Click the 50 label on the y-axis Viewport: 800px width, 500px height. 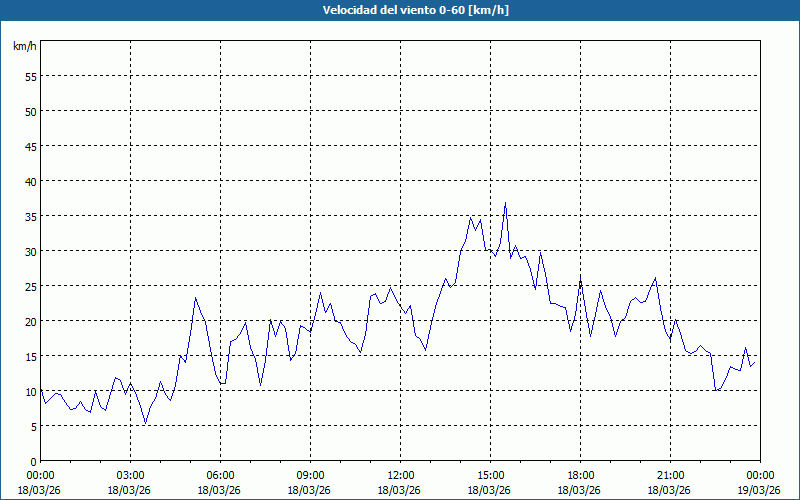tap(30, 111)
